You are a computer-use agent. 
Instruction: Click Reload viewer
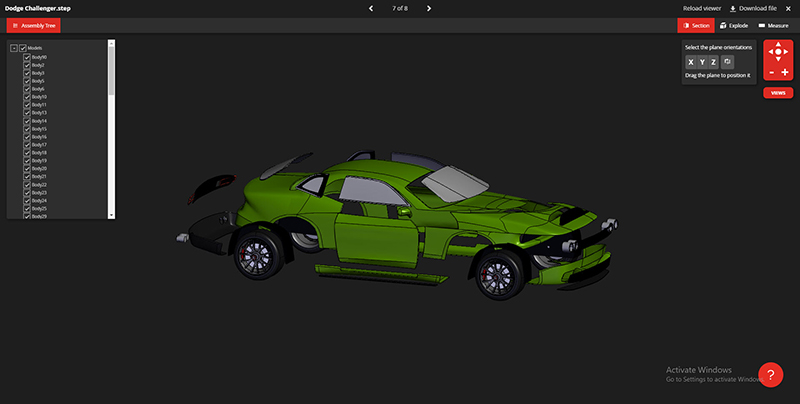coord(702,8)
